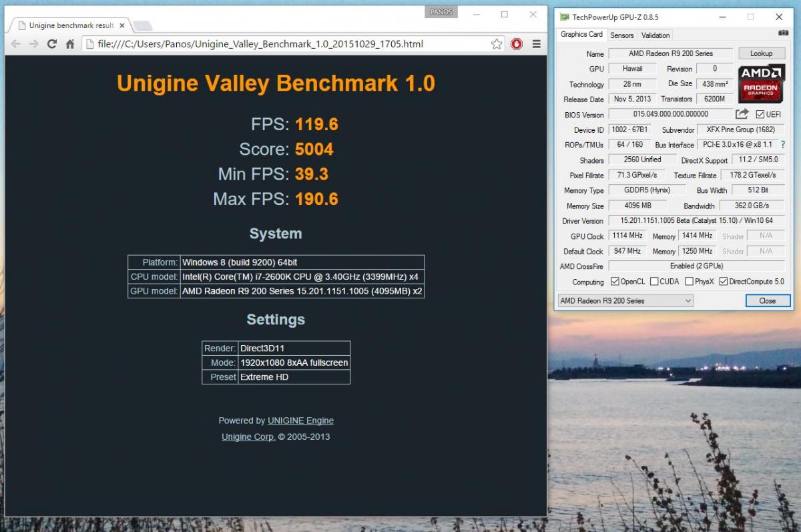Click the Default Clock value 947 MHz

click(626, 251)
